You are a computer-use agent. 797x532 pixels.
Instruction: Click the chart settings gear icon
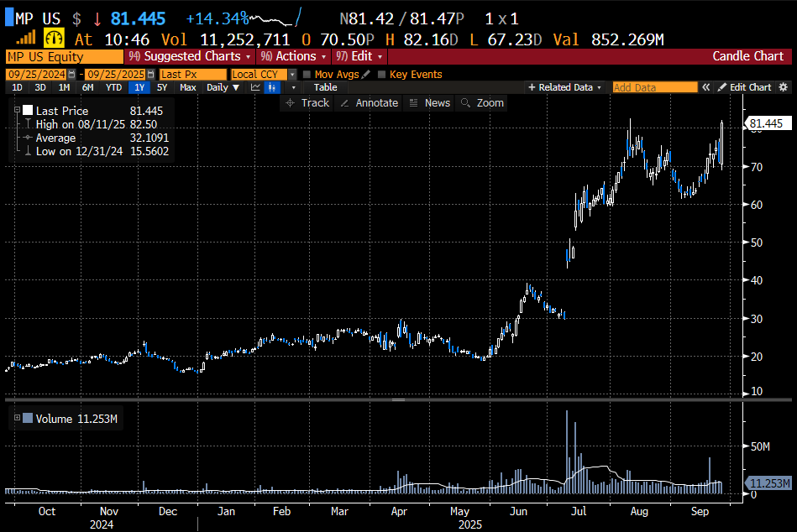(x=784, y=87)
